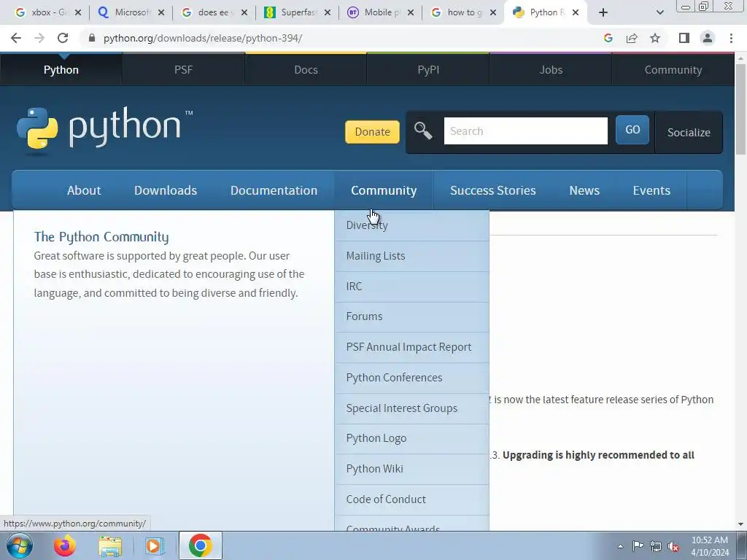Close the xbox Google tab
This screenshot has height=560, width=747.
[x=78, y=12]
